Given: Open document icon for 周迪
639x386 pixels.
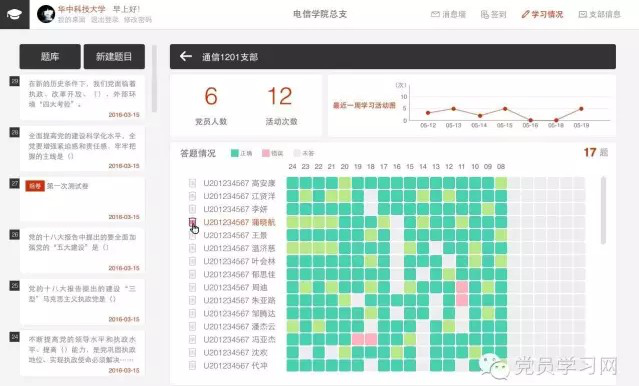Looking at the screenshot, I should tap(192, 287).
